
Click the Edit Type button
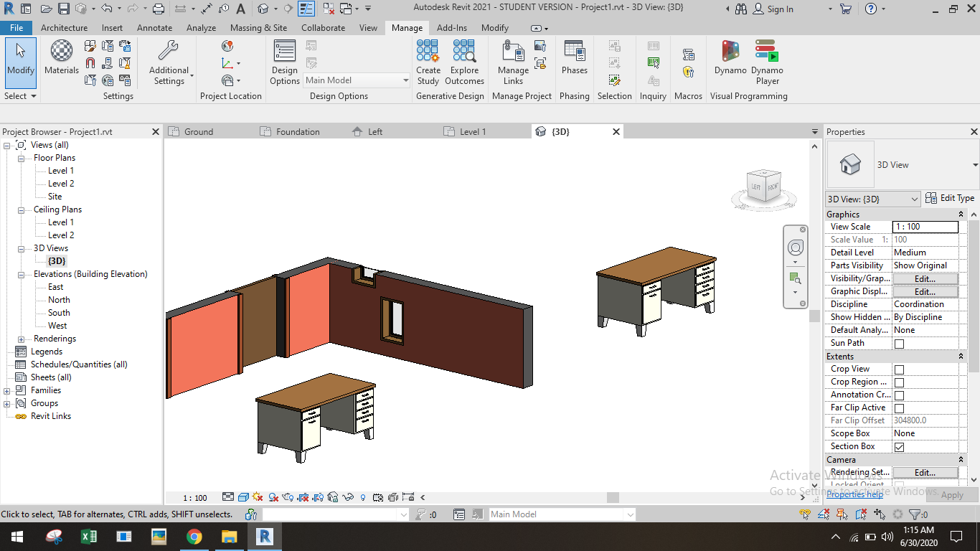tap(949, 198)
